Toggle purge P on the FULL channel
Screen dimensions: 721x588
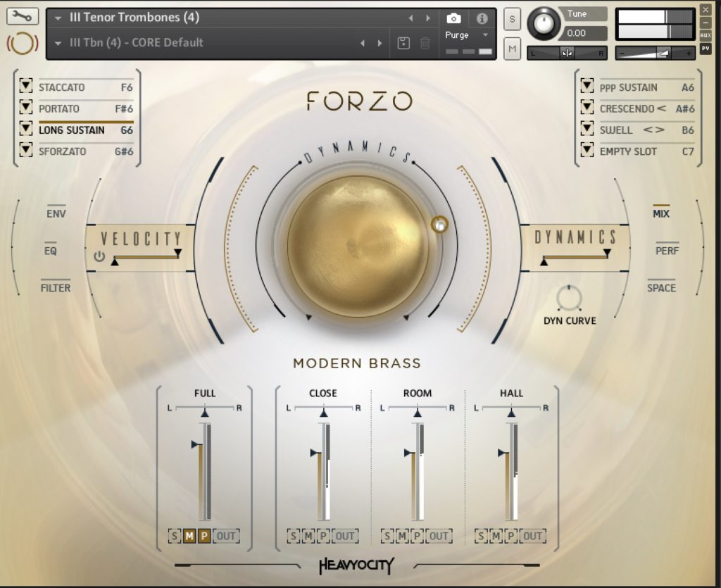tap(203, 536)
